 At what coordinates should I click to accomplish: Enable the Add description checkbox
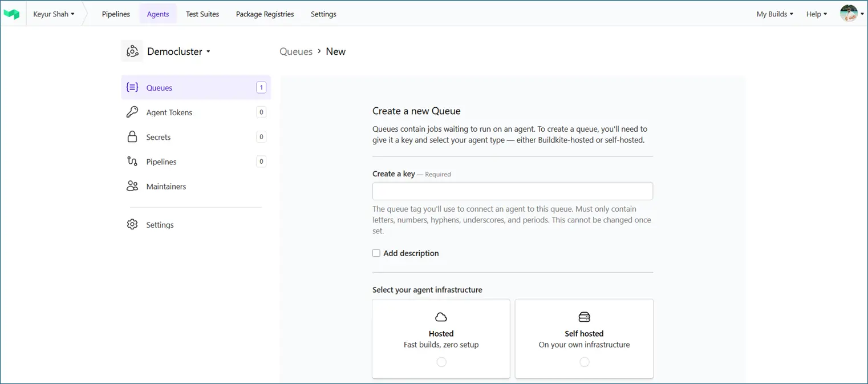[376, 253]
